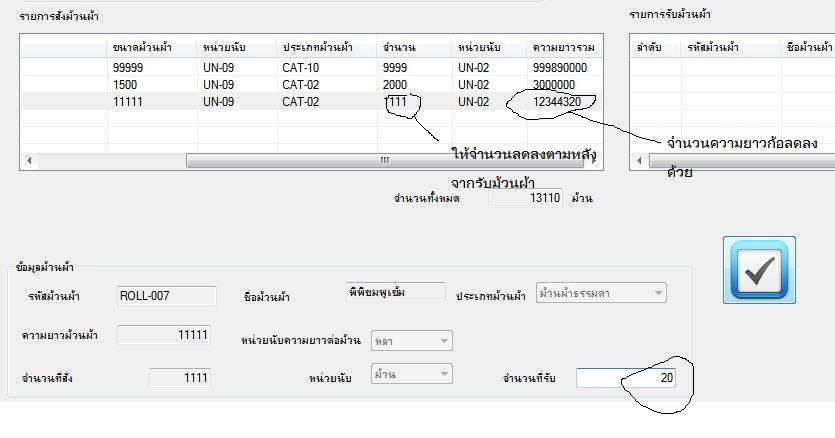Click the blue checkmark confirm button

coord(759,270)
